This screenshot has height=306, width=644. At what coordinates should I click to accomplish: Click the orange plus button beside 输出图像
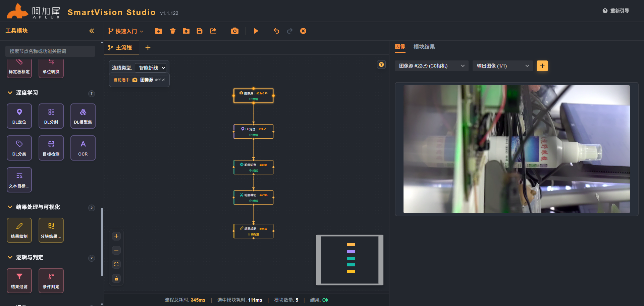click(x=542, y=66)
